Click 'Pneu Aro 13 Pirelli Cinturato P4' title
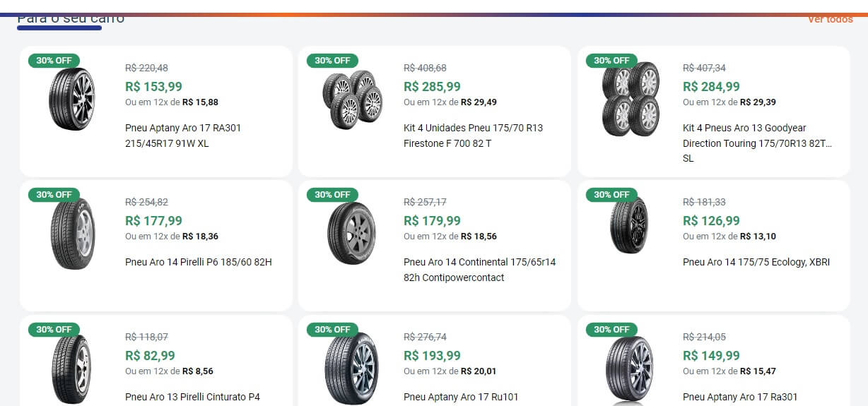 click(192, 397)
